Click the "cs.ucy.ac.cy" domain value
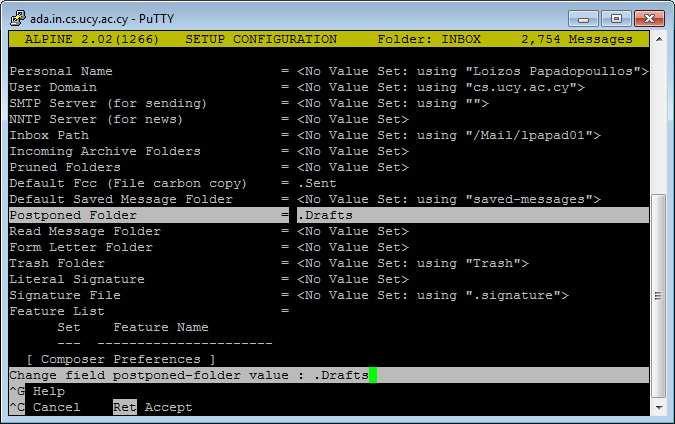This screenshot has width=675, height=424. pyautogui.click(x=521, y=87)
